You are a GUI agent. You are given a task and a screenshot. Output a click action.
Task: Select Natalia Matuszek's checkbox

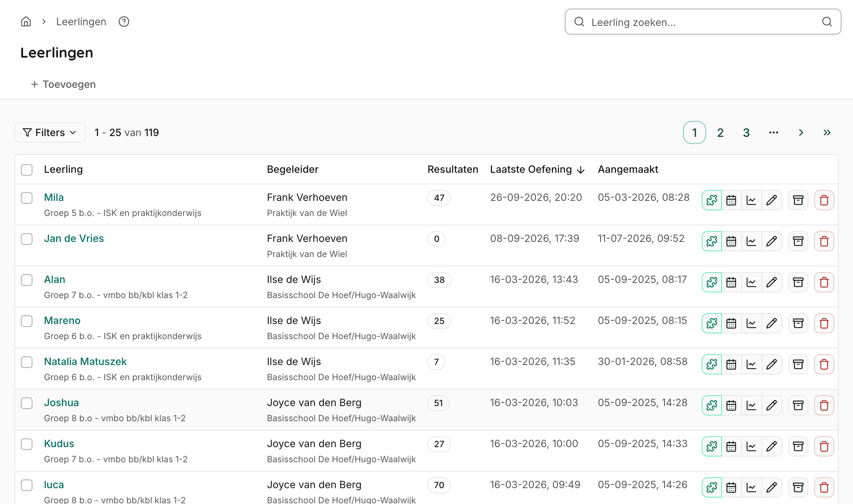coord(27,362)
